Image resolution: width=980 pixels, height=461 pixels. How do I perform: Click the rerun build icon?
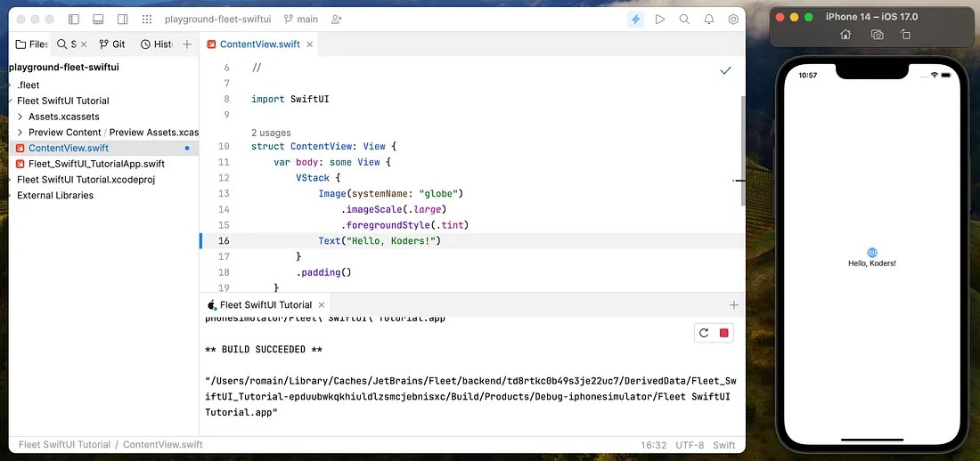pos(704,333)
